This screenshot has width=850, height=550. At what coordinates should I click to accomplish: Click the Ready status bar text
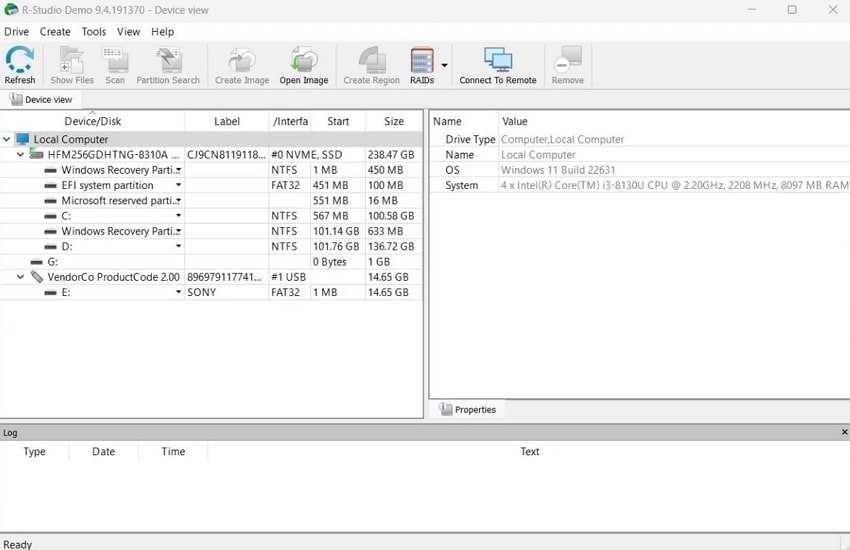click(17, 544)
